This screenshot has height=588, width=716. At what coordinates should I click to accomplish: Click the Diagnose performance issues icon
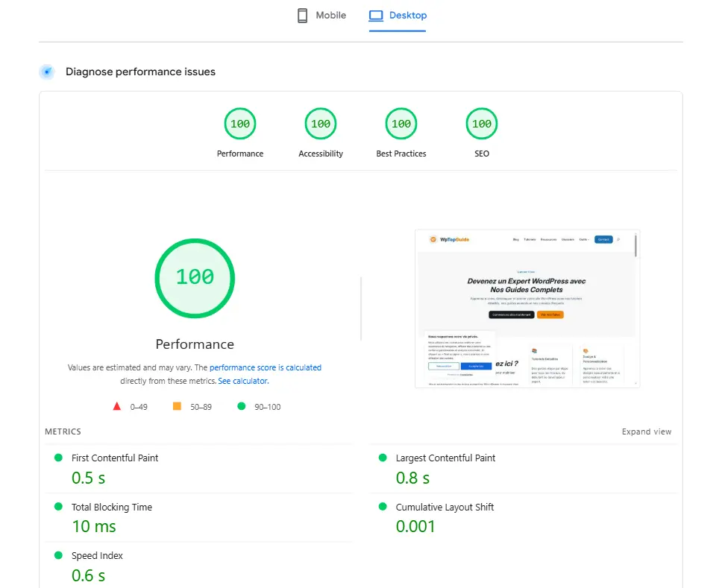[x=46, y=72]
